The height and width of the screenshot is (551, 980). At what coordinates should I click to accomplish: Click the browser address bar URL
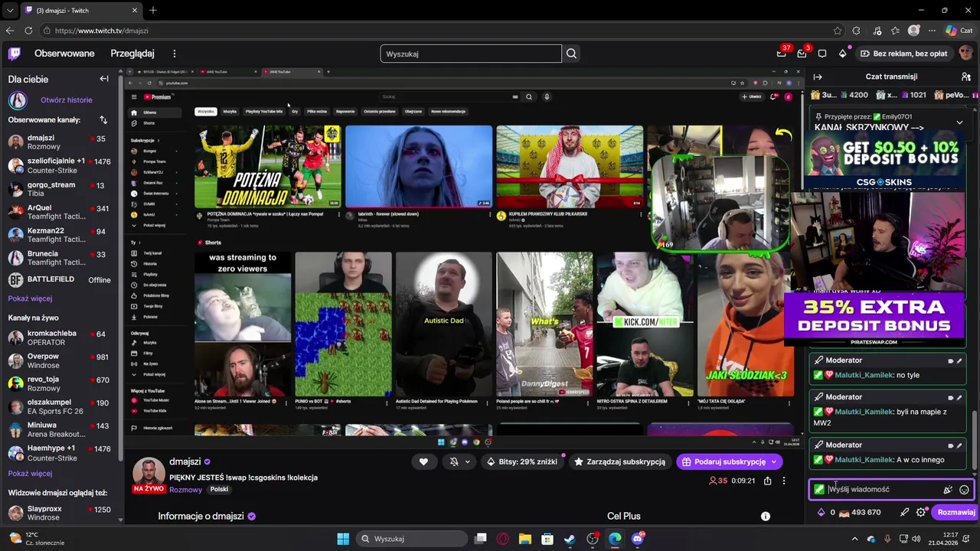(x=102, y=31)
